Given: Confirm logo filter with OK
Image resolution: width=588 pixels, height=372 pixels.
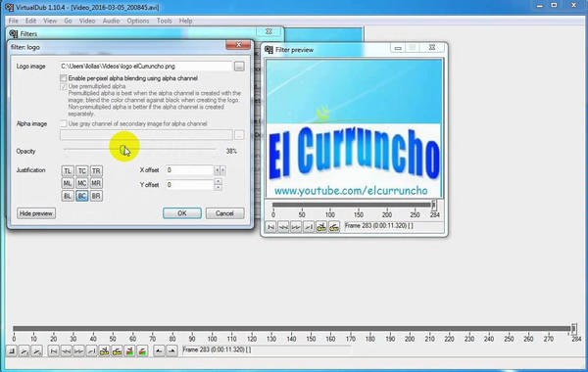Looking at the screenshot, I should [x=182, y=213].
